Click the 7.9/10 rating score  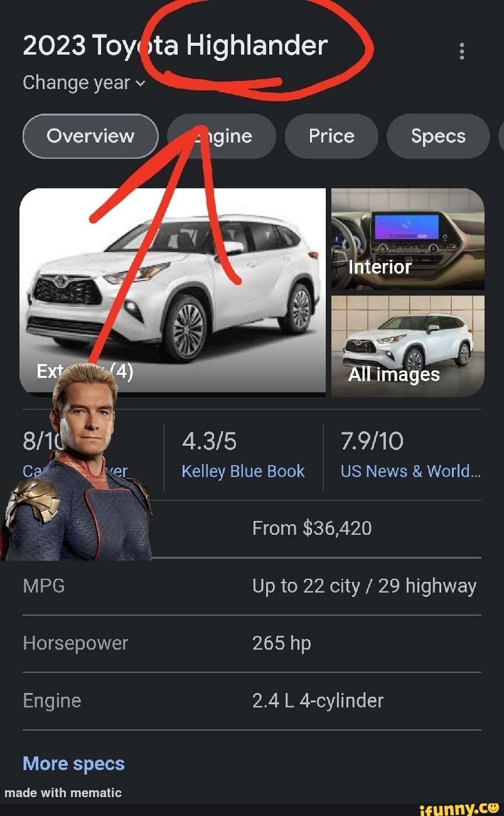pyautogui.click(x=372, y=442)
